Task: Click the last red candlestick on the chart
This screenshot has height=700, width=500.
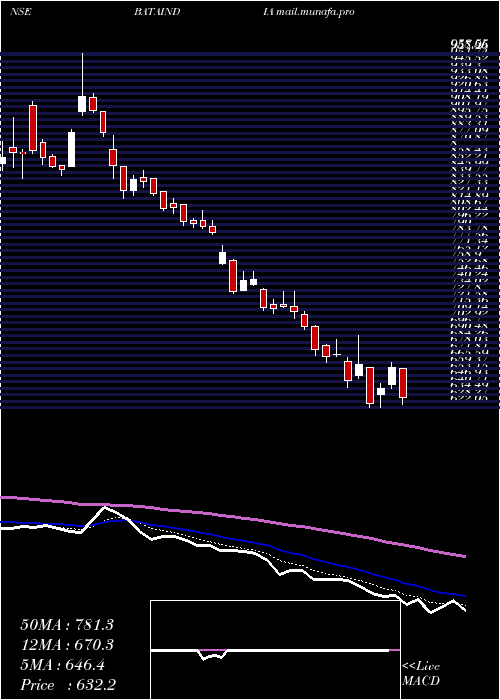Action: (403, 383)
